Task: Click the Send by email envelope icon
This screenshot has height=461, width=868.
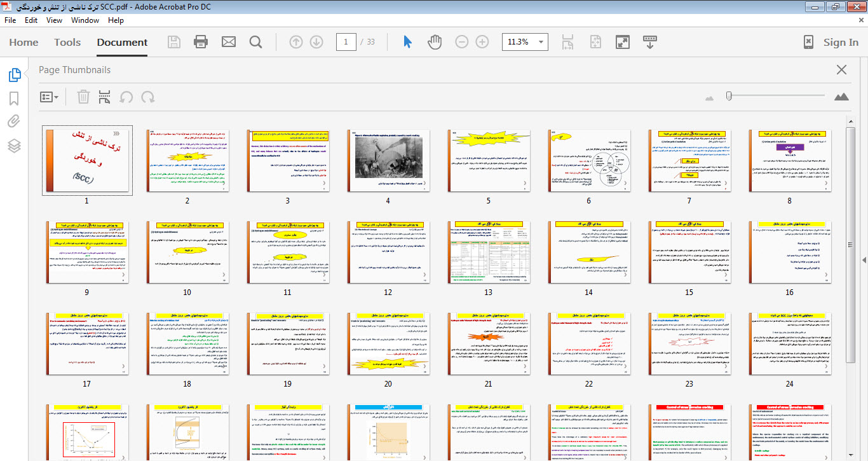Action: (x=229, y=42)
